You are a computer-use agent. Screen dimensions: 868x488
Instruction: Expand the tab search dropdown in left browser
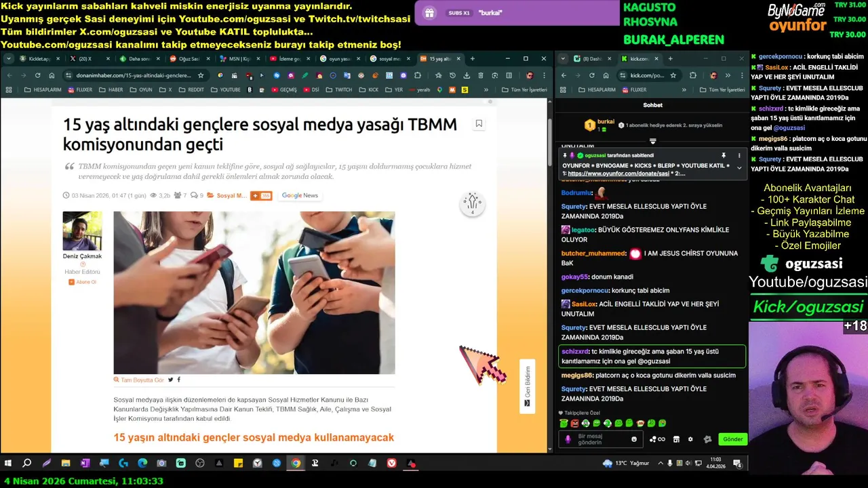8,59
